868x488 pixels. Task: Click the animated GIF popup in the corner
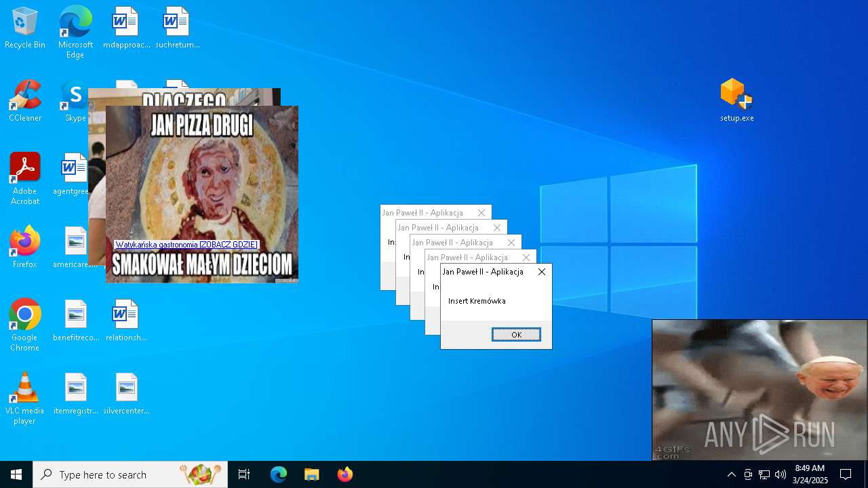click(759, 390)
